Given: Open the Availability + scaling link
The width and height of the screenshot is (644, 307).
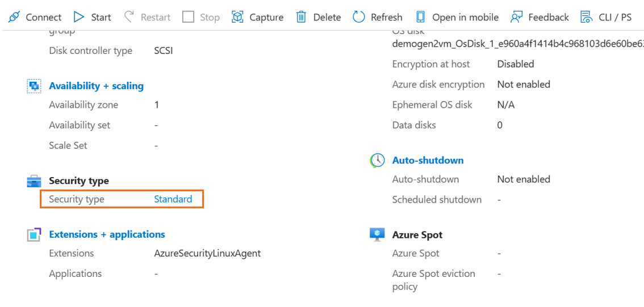Looking at the screenshot, I should click(x=96, y=86).
